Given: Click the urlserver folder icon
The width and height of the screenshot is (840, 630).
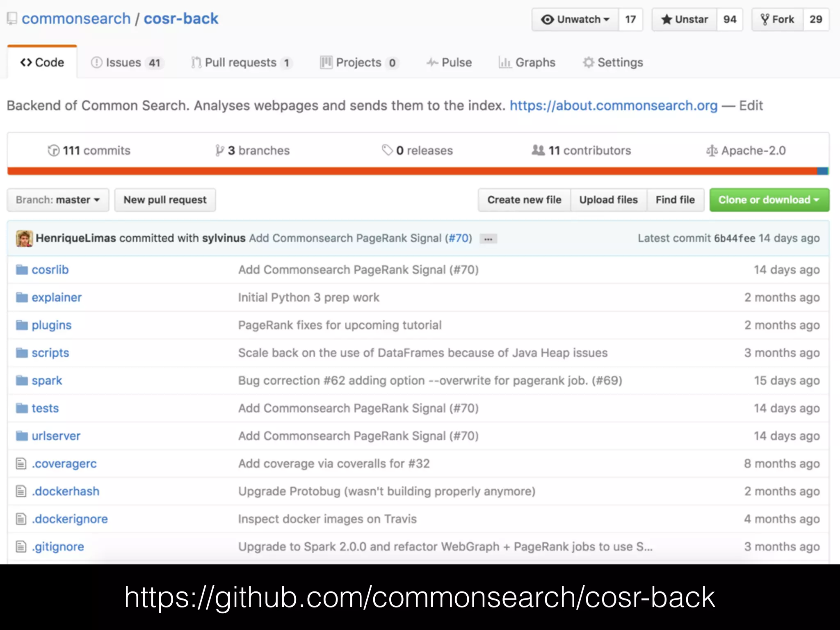Looking at the screenshot, I should coord(22,436).
